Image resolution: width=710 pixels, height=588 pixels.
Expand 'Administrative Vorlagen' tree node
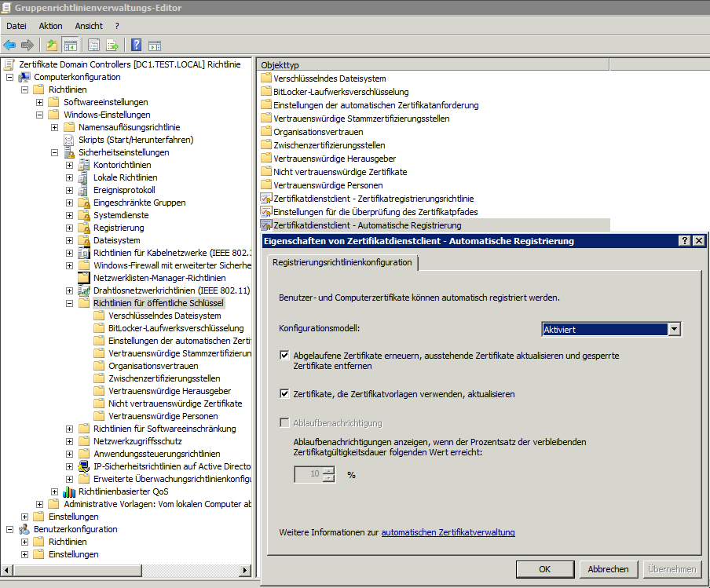click(x=39, y=504)
